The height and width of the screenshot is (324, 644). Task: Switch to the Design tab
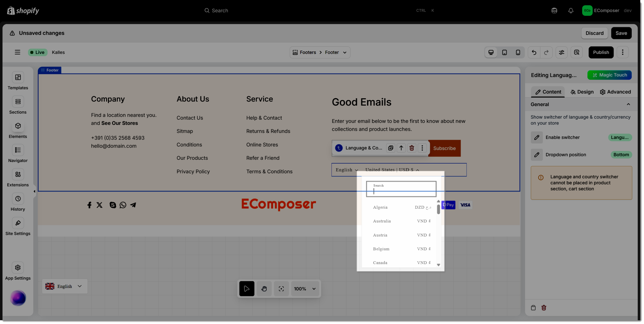point(582,92)
